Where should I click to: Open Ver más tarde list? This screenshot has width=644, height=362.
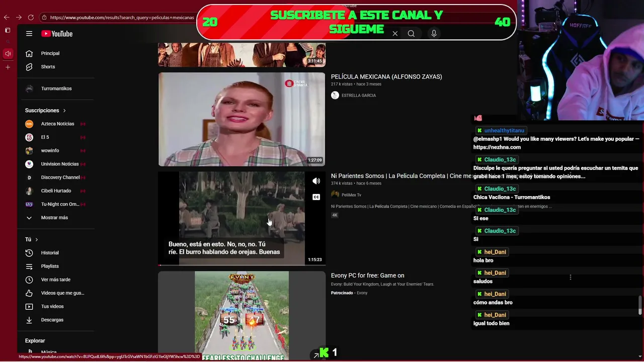point(56,280)
